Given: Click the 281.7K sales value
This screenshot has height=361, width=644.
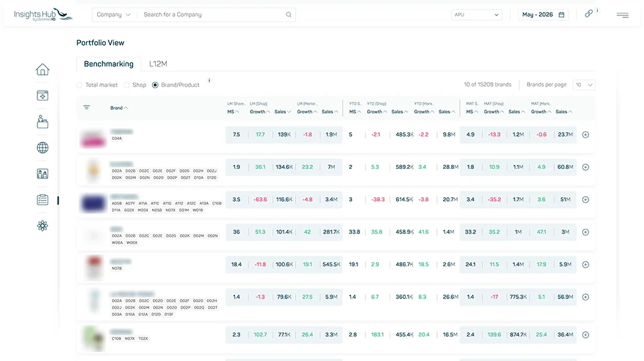Looking at the screenshot, I should click(332, 232).
